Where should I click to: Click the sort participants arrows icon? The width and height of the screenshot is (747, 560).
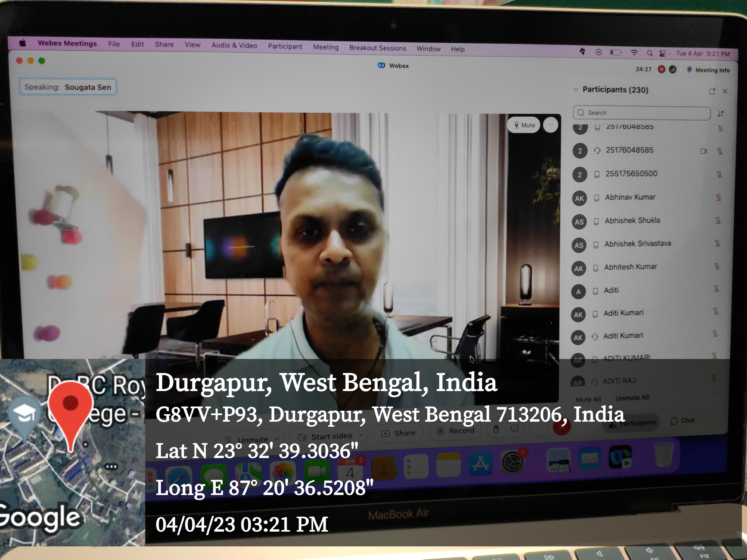click(x=721, y=113)
